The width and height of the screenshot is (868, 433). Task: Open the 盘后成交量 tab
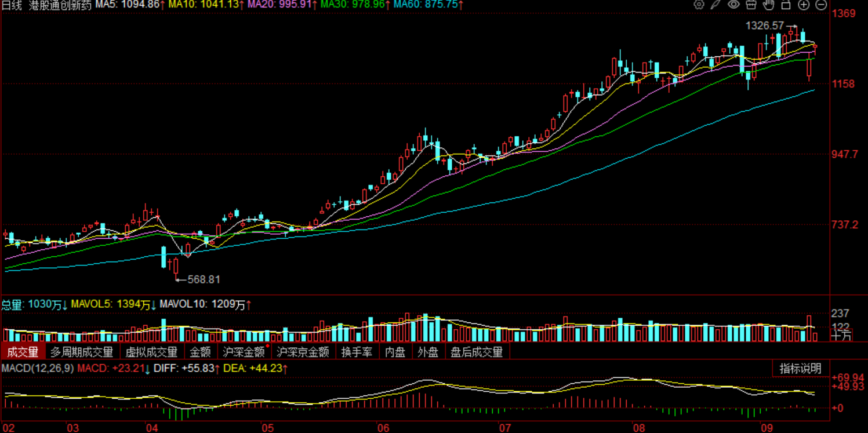tap(477, 352)
